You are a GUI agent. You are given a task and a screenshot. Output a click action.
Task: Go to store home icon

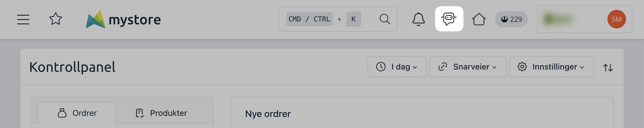tap(479, 19)
